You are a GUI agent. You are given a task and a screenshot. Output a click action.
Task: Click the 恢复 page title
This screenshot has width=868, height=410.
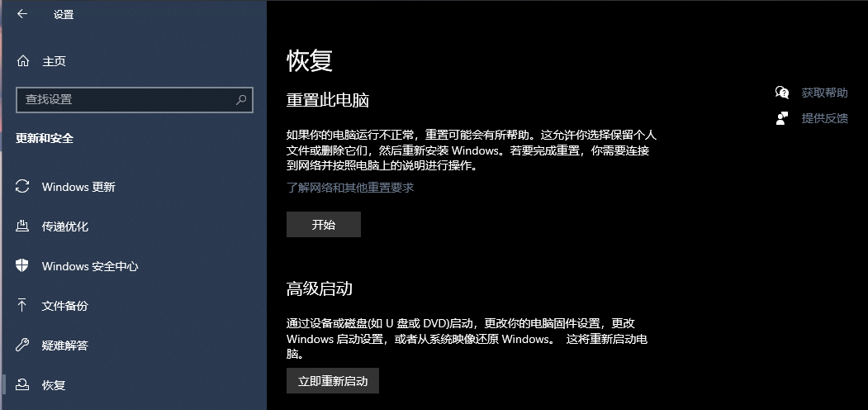[x=310, y=60]
